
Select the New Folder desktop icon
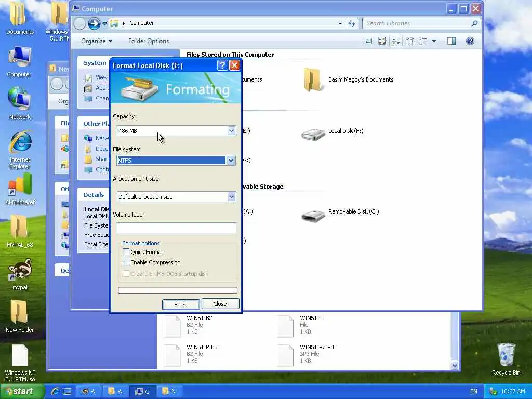click(19, 316)
